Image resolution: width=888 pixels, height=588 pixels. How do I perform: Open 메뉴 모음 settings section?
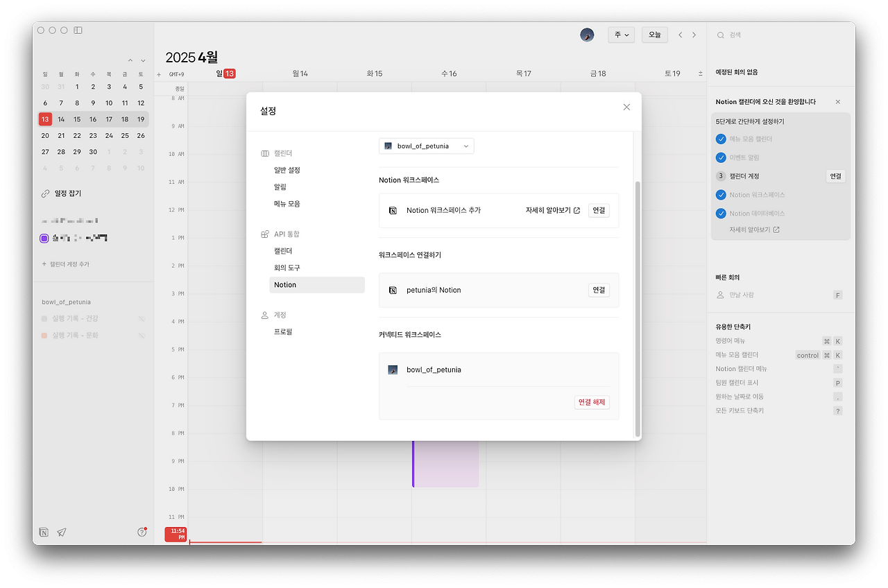[287, 204]
